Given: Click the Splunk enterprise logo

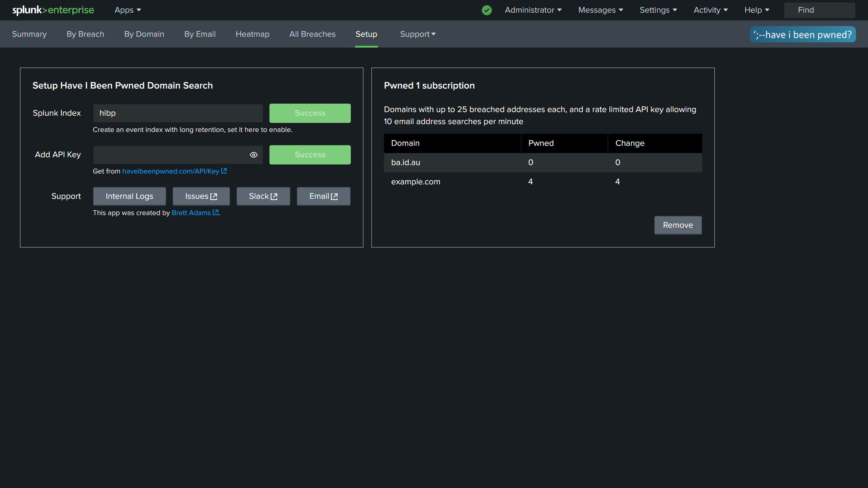Looking at the screenshot, I should point(53,10).
